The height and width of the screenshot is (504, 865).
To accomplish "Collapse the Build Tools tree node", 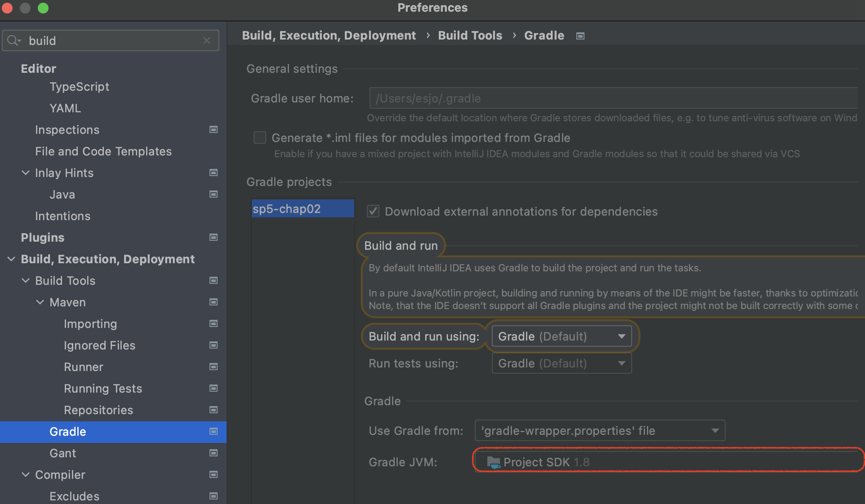I will [x=26, y=280].
